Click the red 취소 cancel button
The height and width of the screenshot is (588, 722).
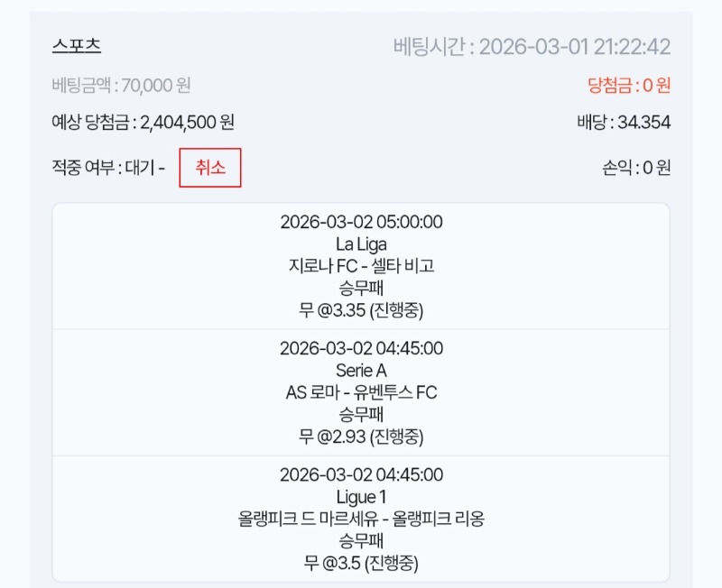pos(210,168)
